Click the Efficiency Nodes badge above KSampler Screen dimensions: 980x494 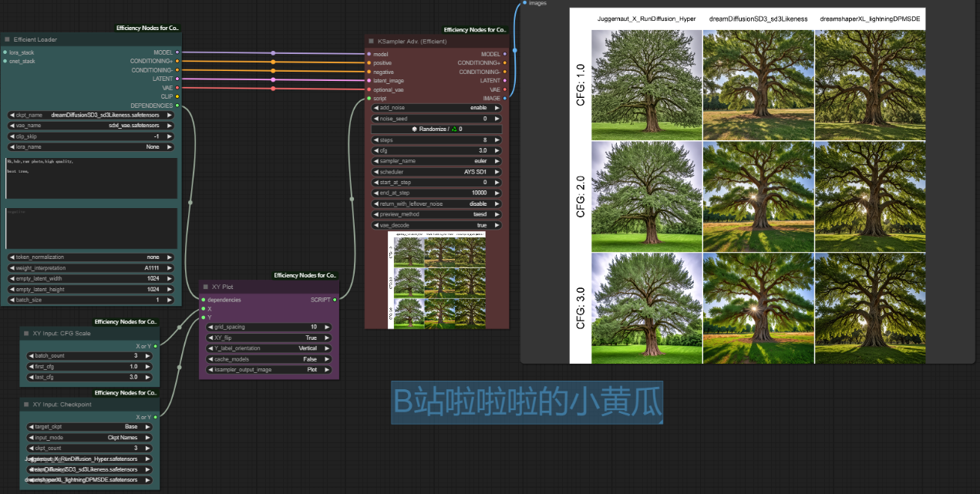[x=475, y=30]
